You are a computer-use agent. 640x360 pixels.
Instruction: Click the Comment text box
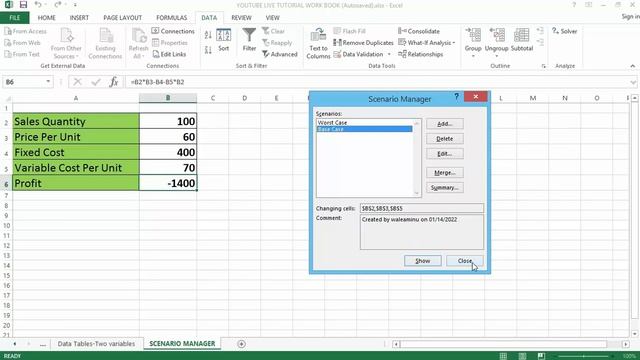pyautogui.click(x=422, y=232)
